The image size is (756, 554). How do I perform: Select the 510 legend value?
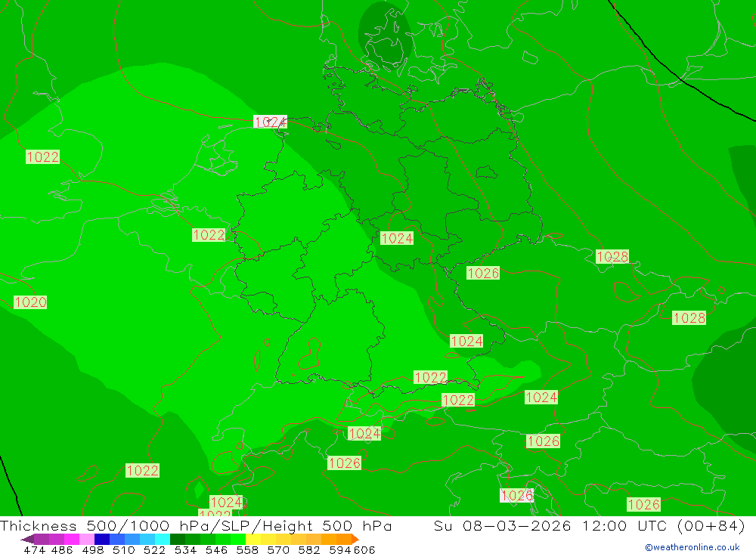point(123,549)
